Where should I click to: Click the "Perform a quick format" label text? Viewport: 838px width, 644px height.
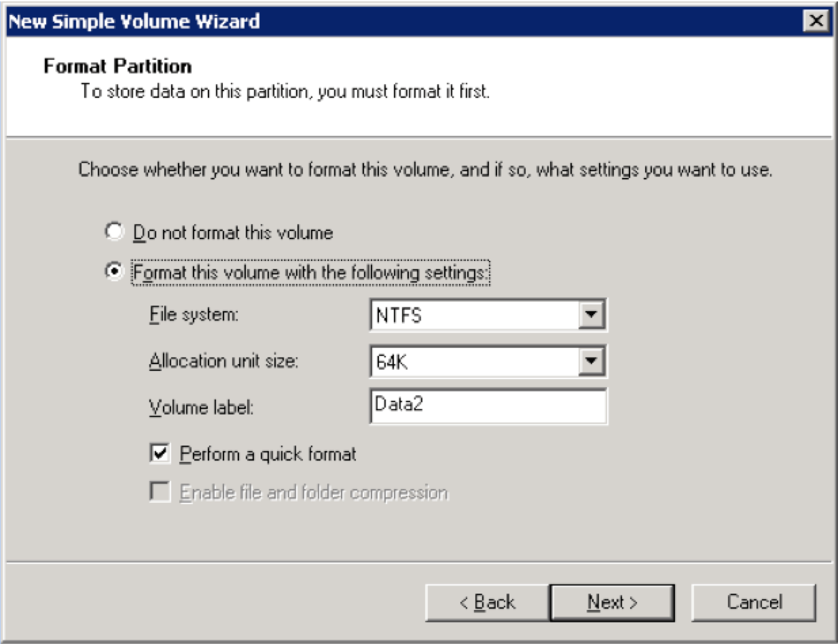[268, 454]
